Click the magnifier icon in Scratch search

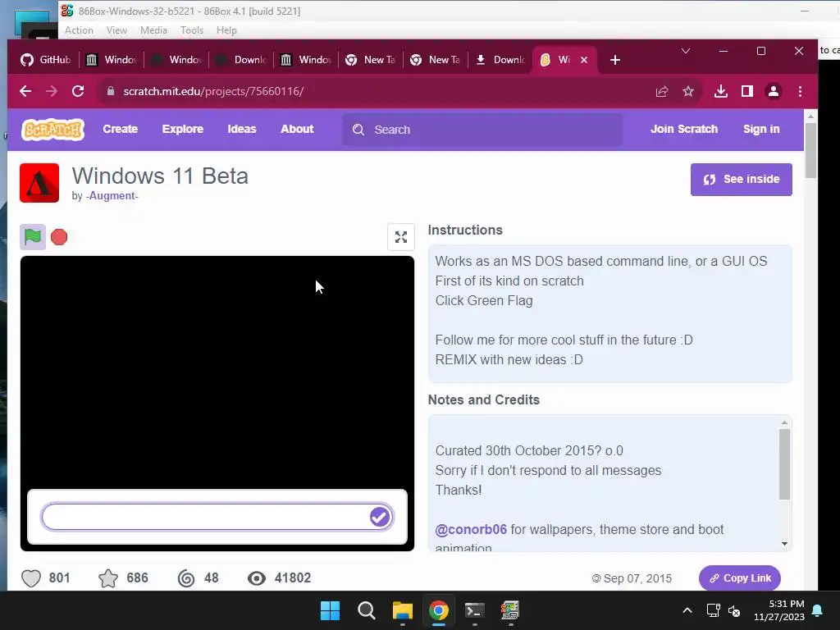click(x=358, y=130)
